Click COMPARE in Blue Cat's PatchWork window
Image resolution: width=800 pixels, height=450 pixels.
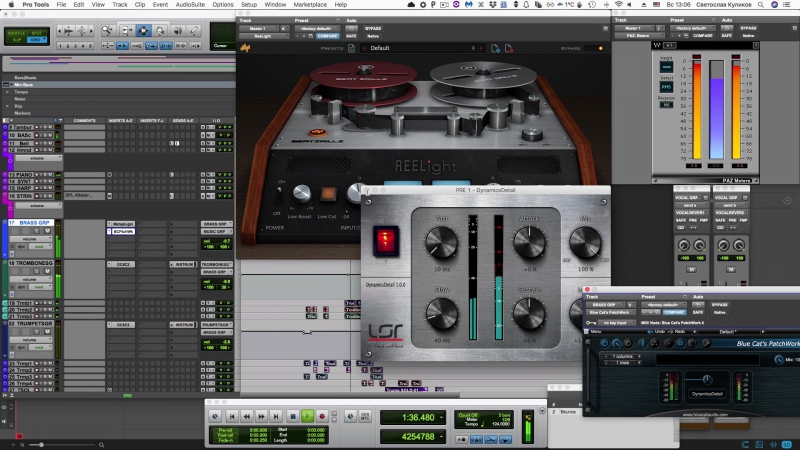(x=674, y=312)
